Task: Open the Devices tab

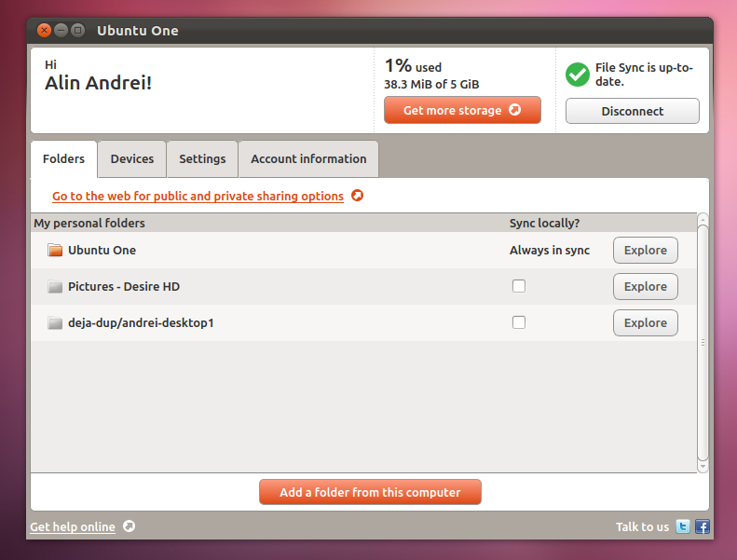Action: (132, 159)
